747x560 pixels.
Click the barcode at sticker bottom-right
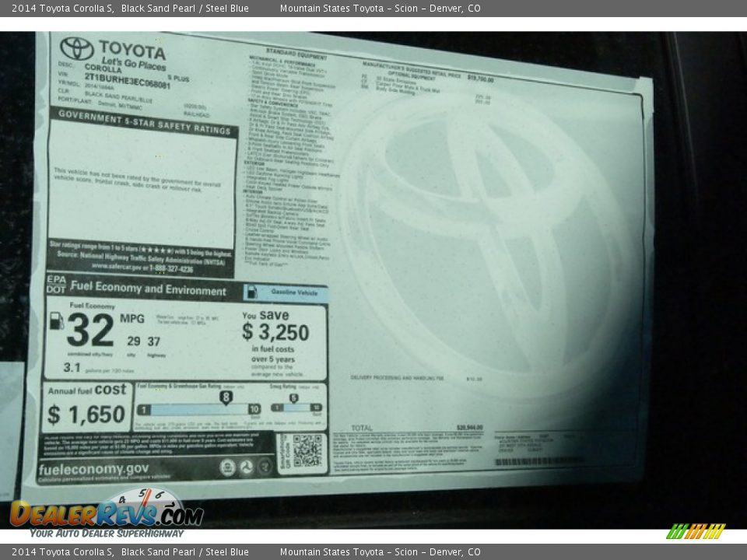pyautogui.click(x=537, y=461)
